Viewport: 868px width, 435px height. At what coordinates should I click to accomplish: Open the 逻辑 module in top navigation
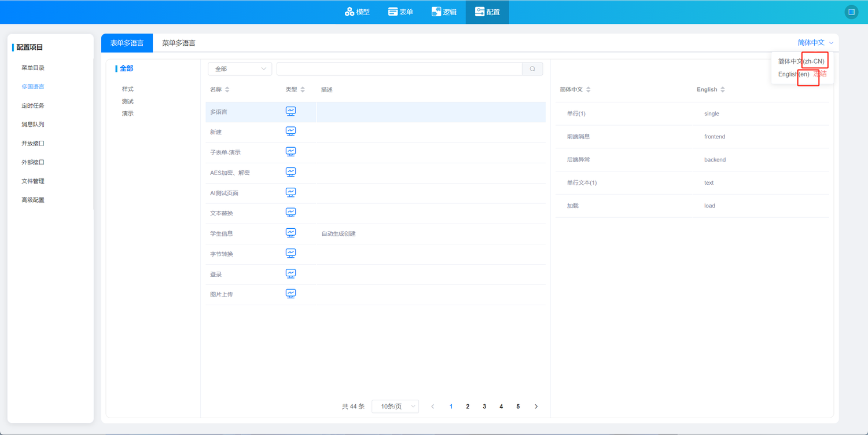[444, 12]
